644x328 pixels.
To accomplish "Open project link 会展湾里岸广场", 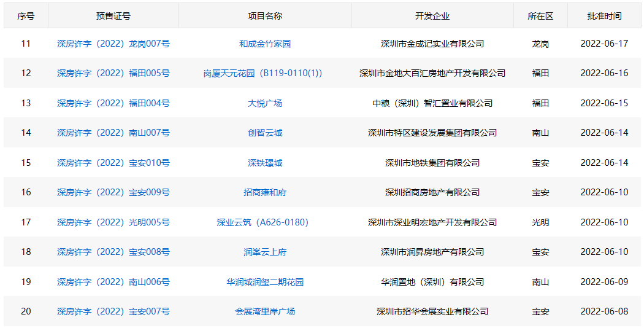I will [x=265, y=312].
